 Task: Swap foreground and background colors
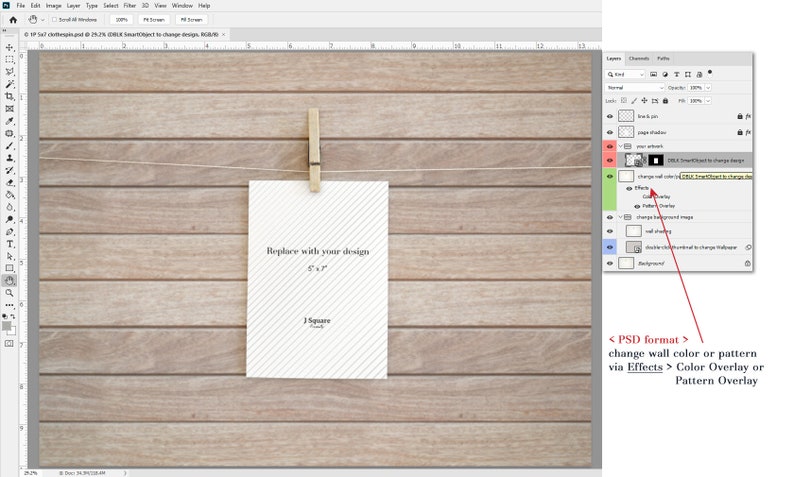[13, 316]
